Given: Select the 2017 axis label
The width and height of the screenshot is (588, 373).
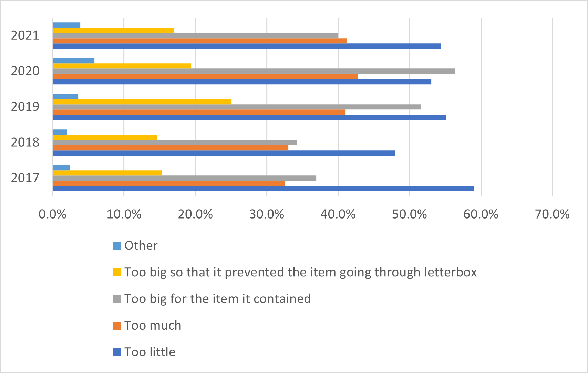Looking at the screenshot, I should point(25,178).
